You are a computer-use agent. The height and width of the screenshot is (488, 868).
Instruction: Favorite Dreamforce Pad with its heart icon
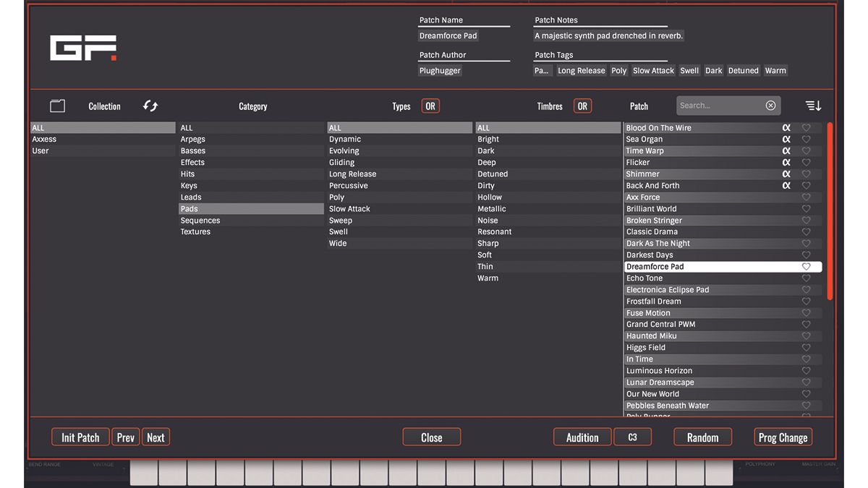(x=807, y=266)
